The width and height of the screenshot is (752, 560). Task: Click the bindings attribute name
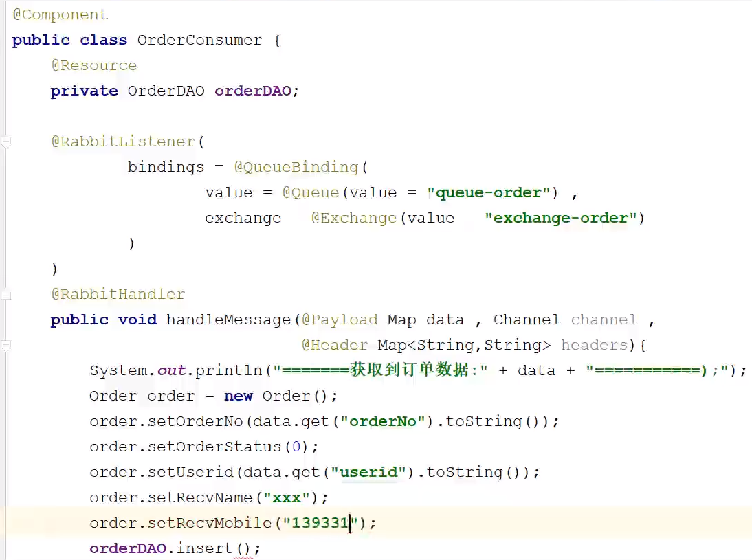166,168
